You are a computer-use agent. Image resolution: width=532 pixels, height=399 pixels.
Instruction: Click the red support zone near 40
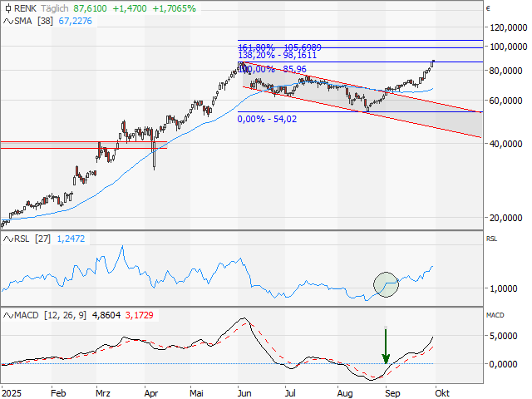tap(83, 145)
